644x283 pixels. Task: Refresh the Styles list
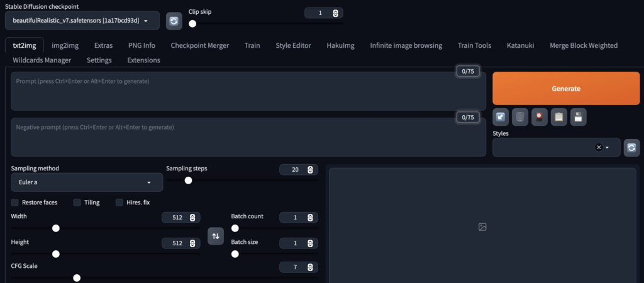[x=632, y=147]
